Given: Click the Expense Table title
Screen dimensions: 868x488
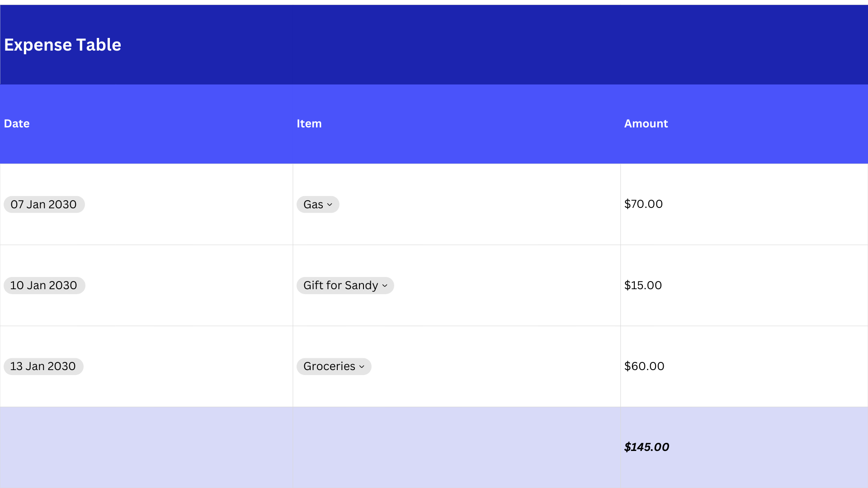Looking at the screenshot, I should point(62,45).
